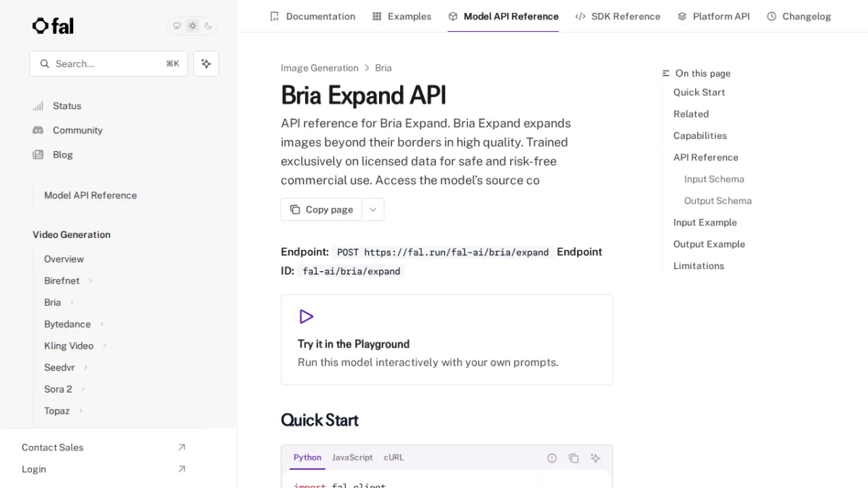Open the AI assistant sparkle button
Viewport: 868px width, 488px height.
coord(206,64)
